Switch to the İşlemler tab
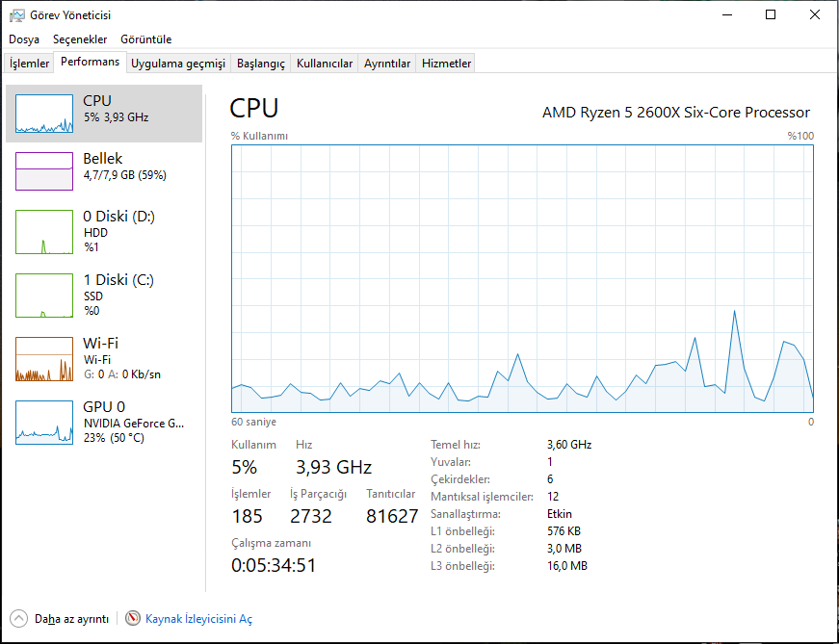Image resolution: width=839 pixels, height=644 pixels. tap(29, 64)
